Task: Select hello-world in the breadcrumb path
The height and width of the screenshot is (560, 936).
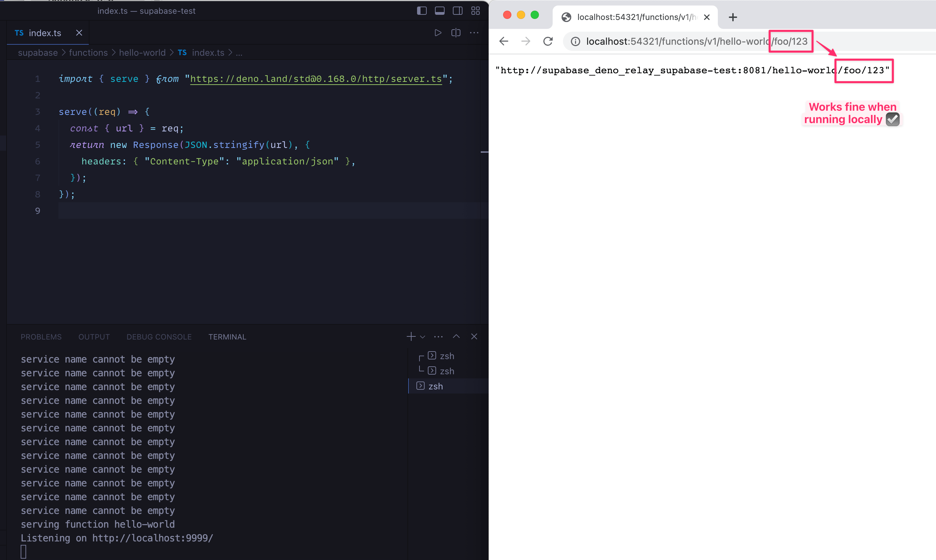Action: (x=142, y=52)
